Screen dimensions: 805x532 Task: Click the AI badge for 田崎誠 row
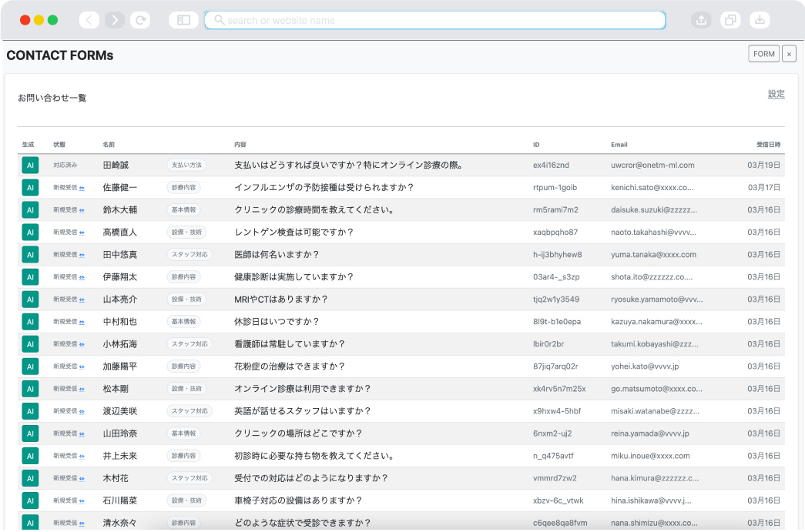(x=30, y=166)
